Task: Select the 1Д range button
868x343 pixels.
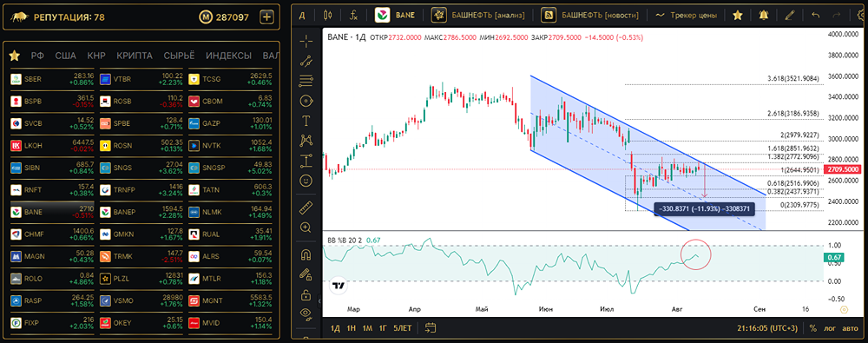Action: click(335, 328)
